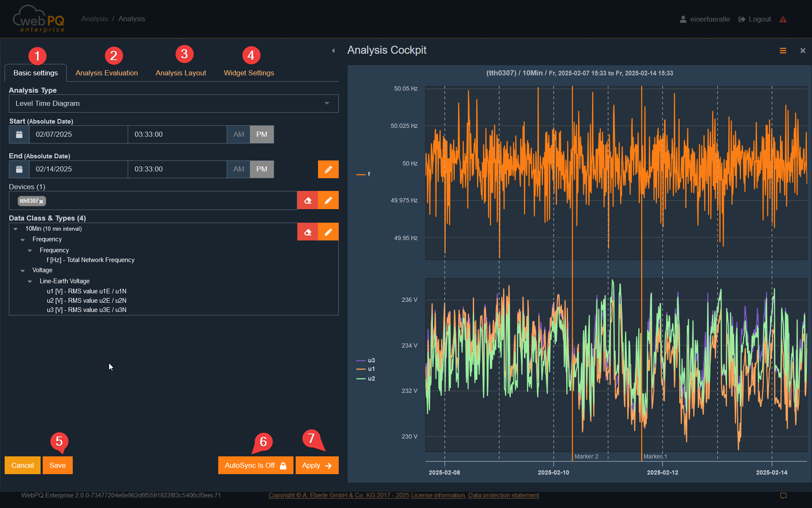This screenshot has width=812, height=508.
Task: Collapse the settings panel with the arrow icon
Action: tap(333, 50)
